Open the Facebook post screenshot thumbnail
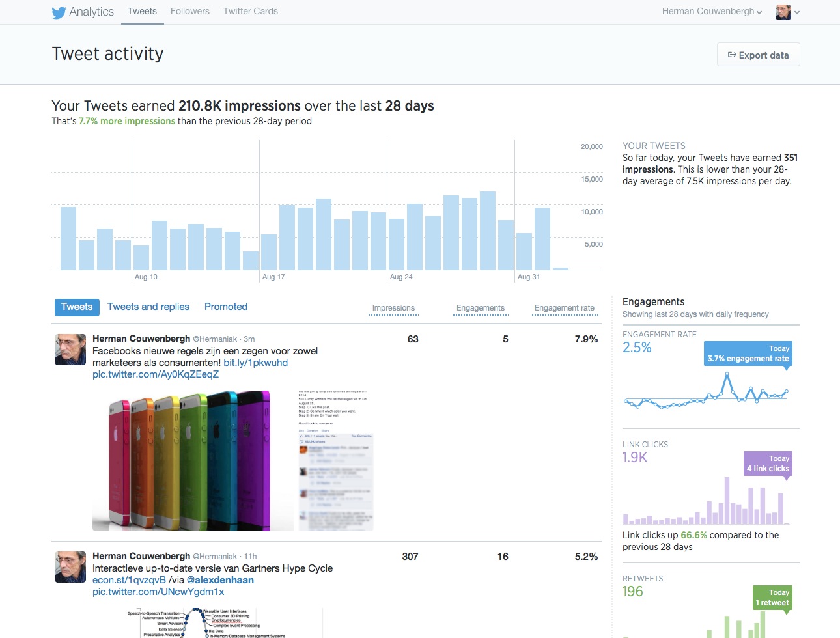The width and height of the screenshot is (840, 638). point(336,460)
